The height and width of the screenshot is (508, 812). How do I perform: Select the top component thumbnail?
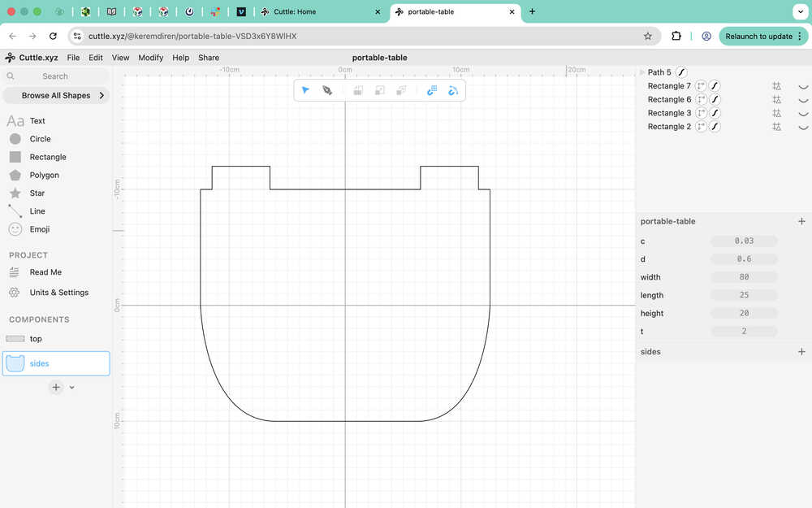tap(15, 339)
